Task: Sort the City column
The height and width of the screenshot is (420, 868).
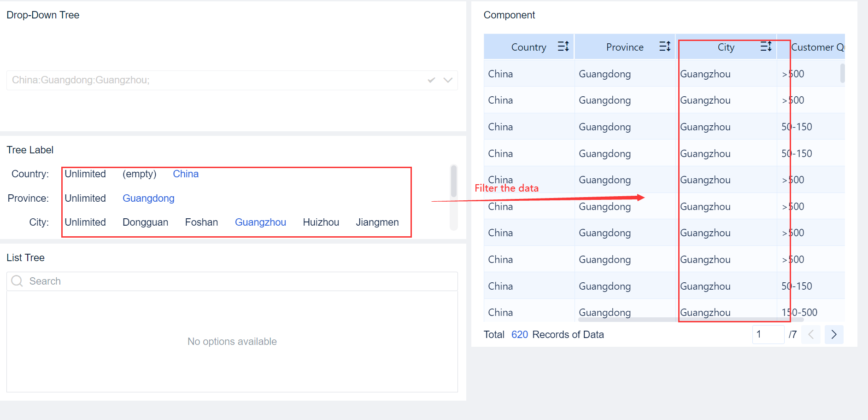Action: 766,46
